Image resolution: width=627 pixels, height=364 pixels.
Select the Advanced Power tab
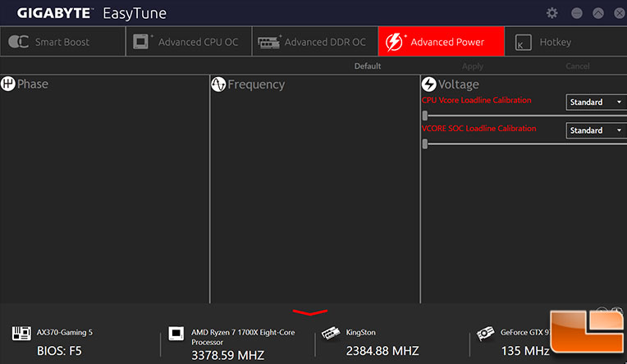[x=441, y=42]
